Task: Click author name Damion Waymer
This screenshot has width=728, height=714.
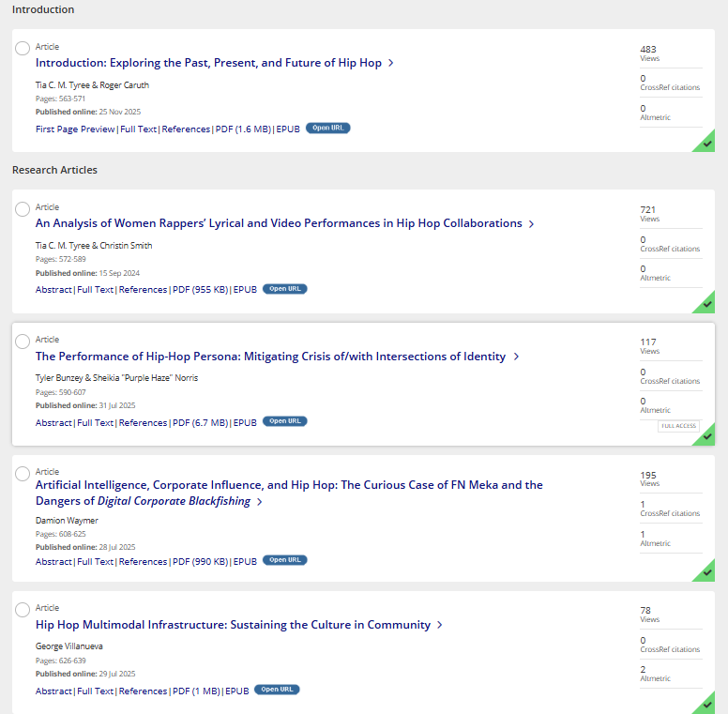Action: click(67, 521)
